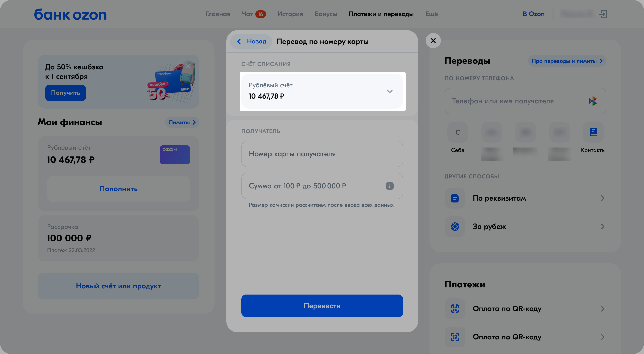Click the Сумма amount input field

click(x=322, y=186)
